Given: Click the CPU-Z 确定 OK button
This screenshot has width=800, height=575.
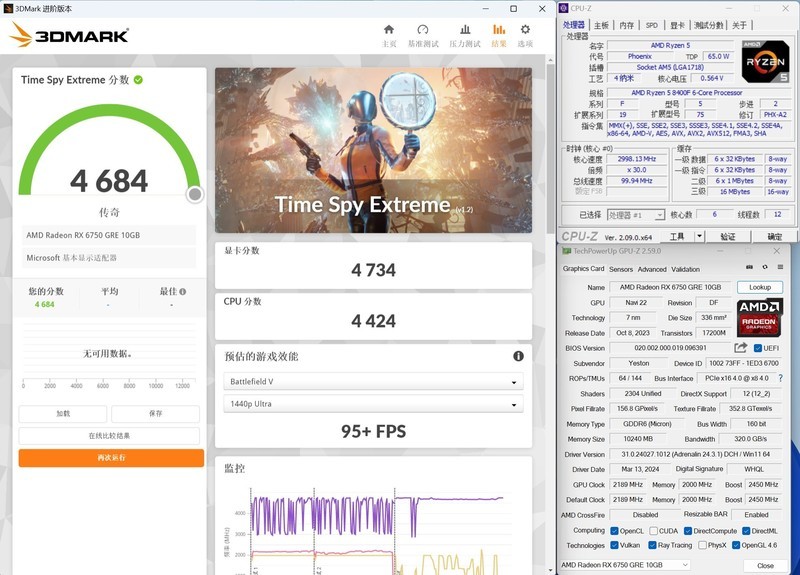Looking at the screenshot, I should pos(774,236).
